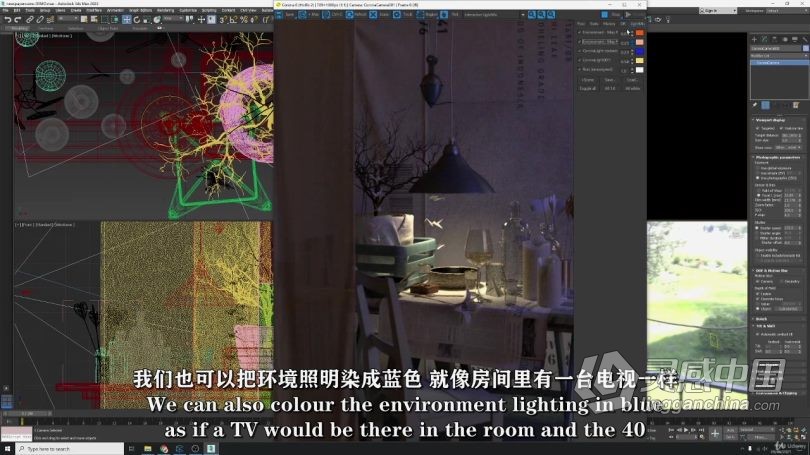This screenshot has width=810, height=455.
Task: Toggle second Environment LightMix layer checkbox
Action: pyautogui.click(x=579, y=42)
